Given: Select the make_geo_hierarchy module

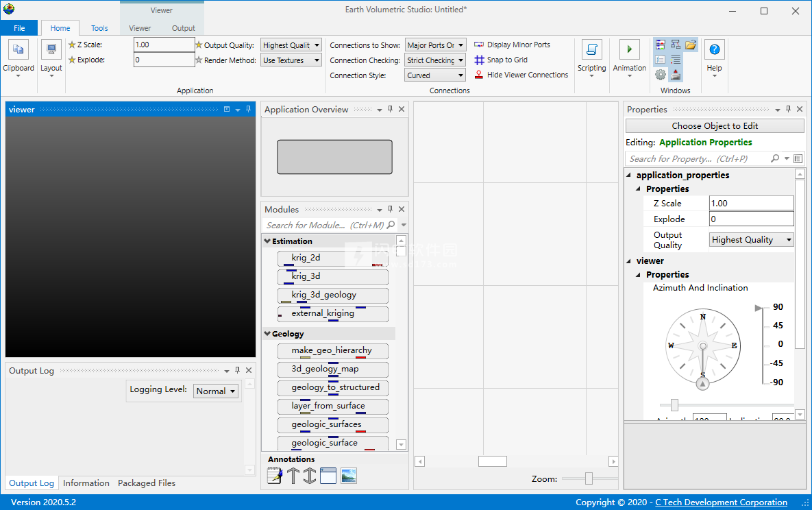Looking at the screenshot, I should 333,351.
